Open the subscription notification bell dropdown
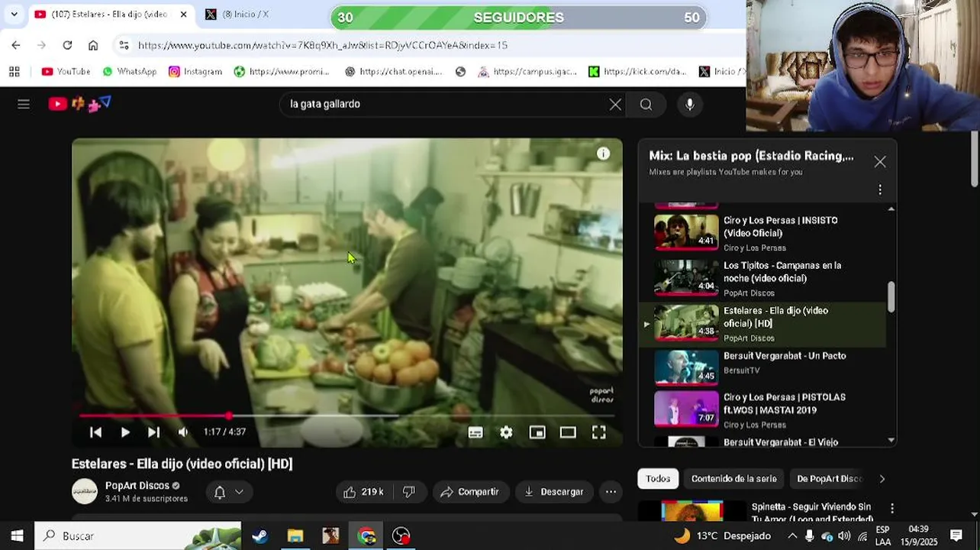This screenshot has width=980, height=550. tap(229, 492)
